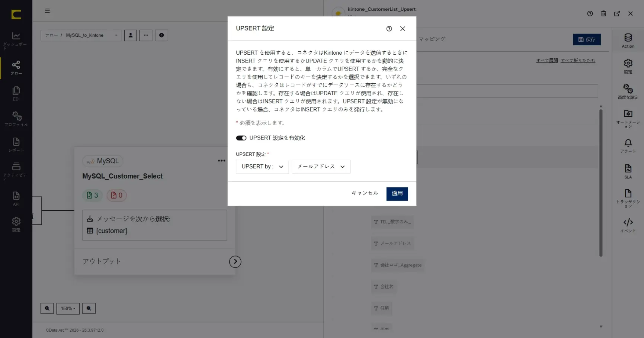Open the SLA tab

point(628,171)
